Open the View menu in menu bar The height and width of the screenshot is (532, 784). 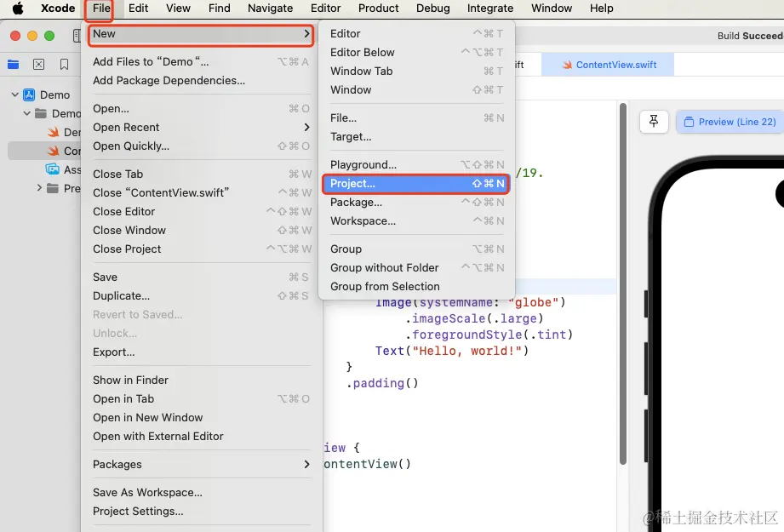click(x=178, y=8)
